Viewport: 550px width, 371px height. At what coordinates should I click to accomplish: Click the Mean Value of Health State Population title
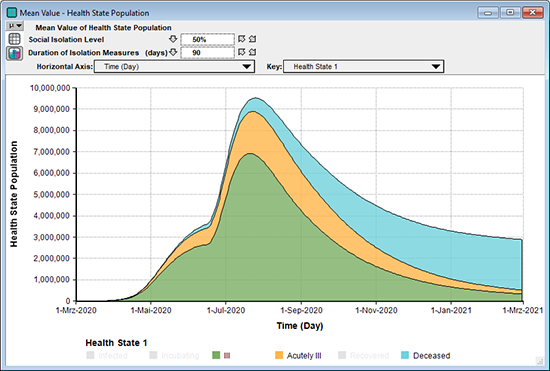(103, 28)
